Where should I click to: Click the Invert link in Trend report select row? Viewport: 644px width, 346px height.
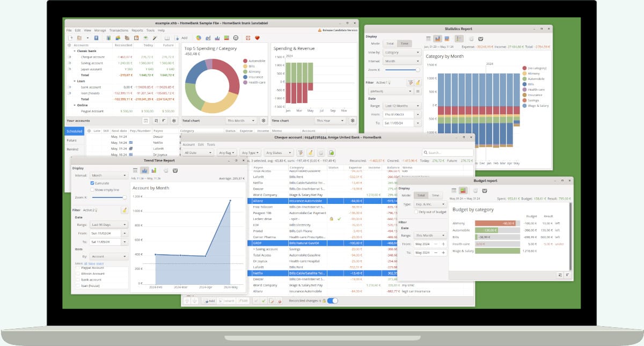(100, 263)
